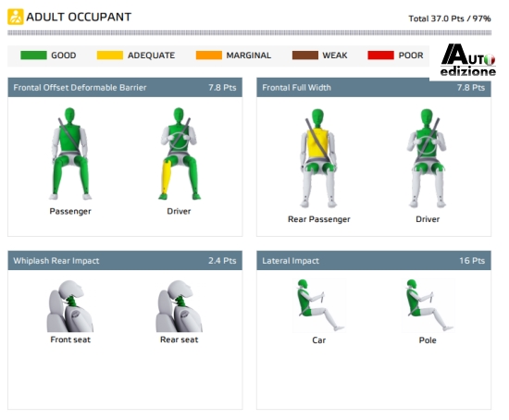Viewport: 509px width, 420px height.
Task: Click the Auto edizione logo
Action: pos(468,60)
